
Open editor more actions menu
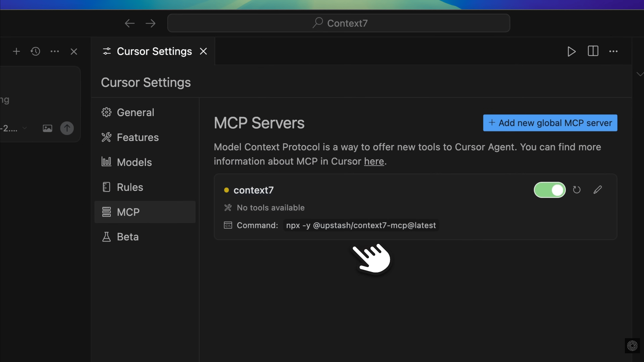(x=613, y=51)
